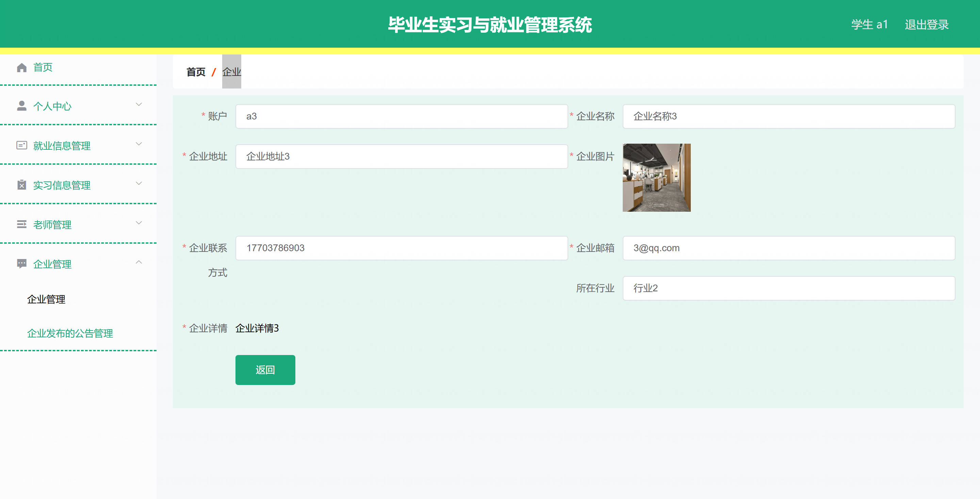The image size is (980, 499).
Task: Click the card icon beside 就业信息管理
Action: (x=22, y=145)
